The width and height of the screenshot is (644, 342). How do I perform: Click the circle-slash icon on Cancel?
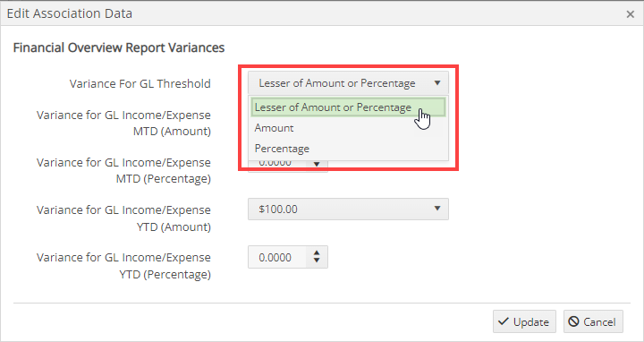tap(573, 321)
